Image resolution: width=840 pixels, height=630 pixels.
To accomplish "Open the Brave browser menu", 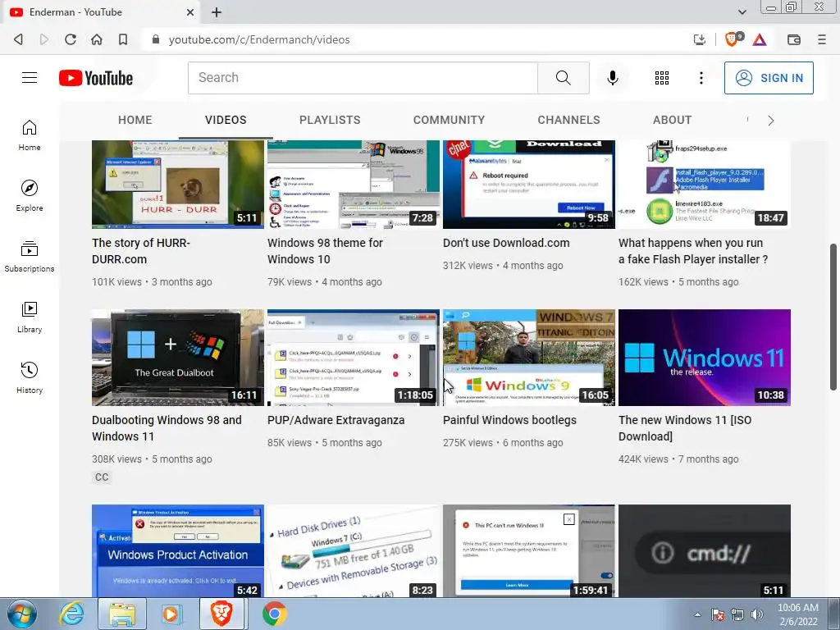I will tap(822, 39).
